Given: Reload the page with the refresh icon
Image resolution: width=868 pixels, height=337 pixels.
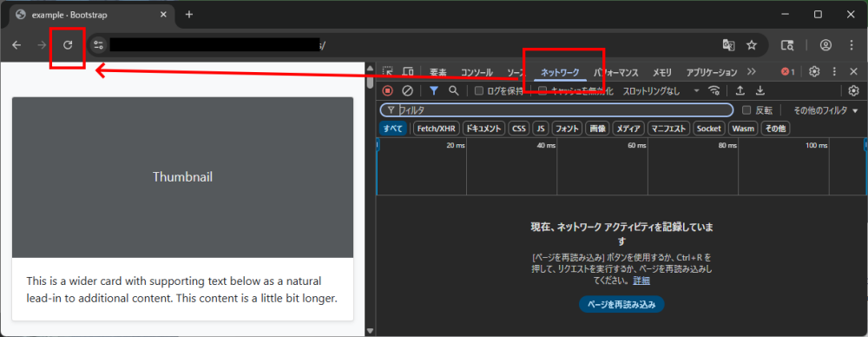Looking at the screenshot, I should [68, 45].
